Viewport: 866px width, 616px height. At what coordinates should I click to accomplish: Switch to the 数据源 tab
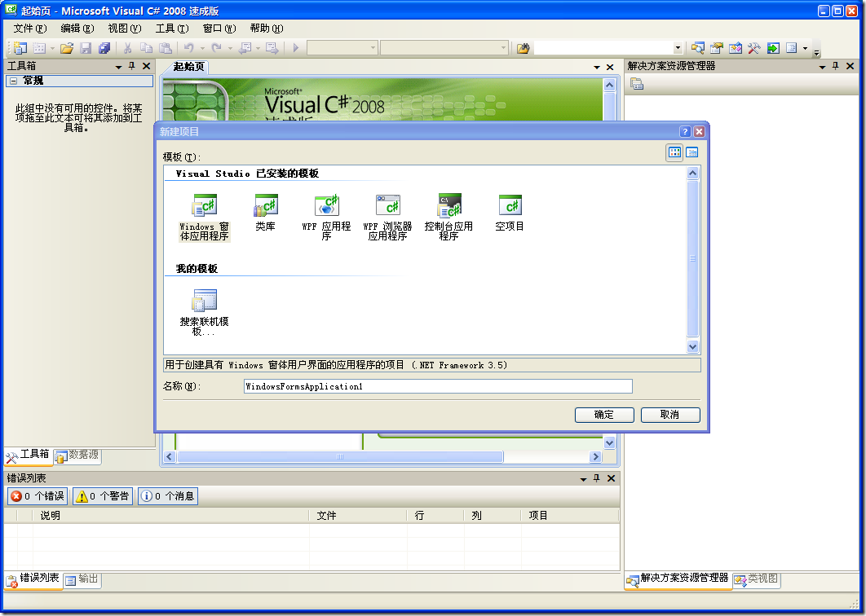point(77,455)
